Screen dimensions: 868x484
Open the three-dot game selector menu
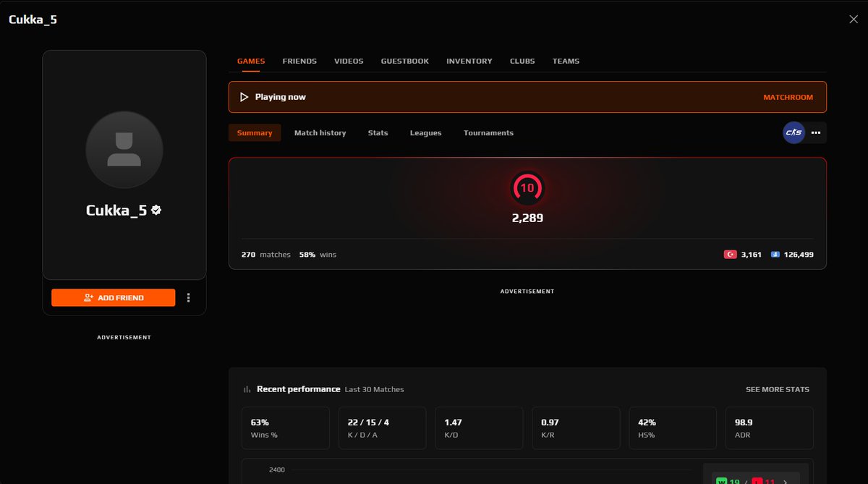pyautogui.click(x=816, y=133)
